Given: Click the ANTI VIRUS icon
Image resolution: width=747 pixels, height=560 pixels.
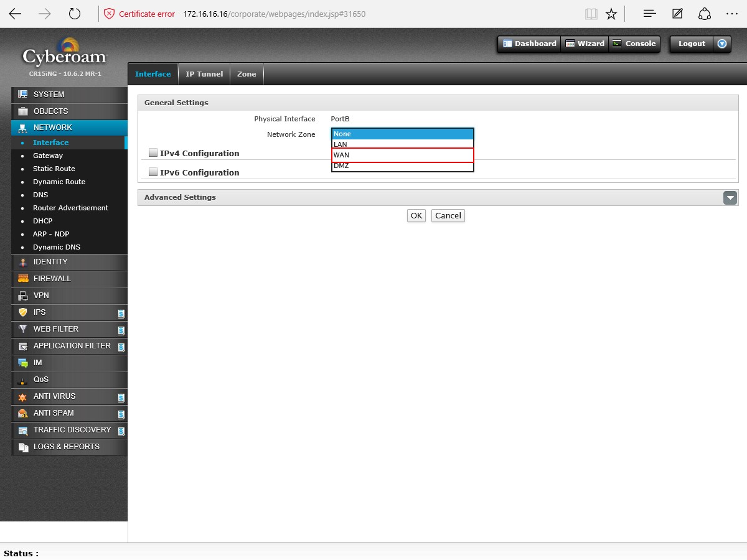Looking at the screenshot, I should 23,396.
